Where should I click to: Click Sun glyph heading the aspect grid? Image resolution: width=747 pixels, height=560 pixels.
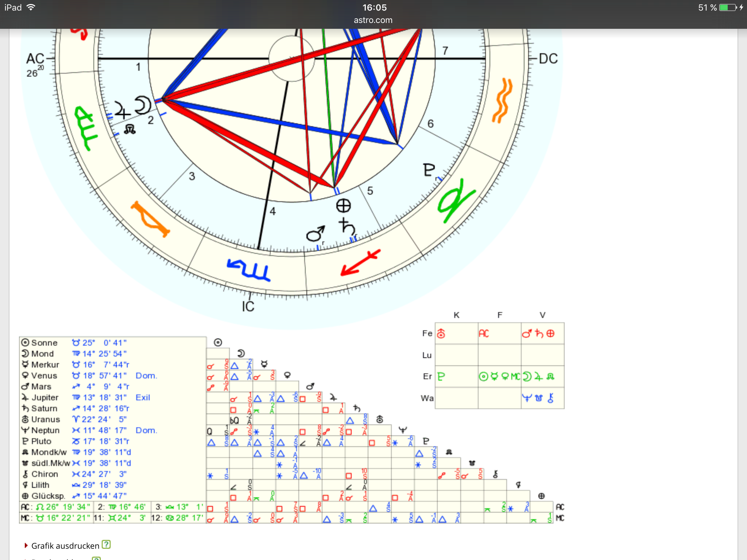click(x=218, y=342)
